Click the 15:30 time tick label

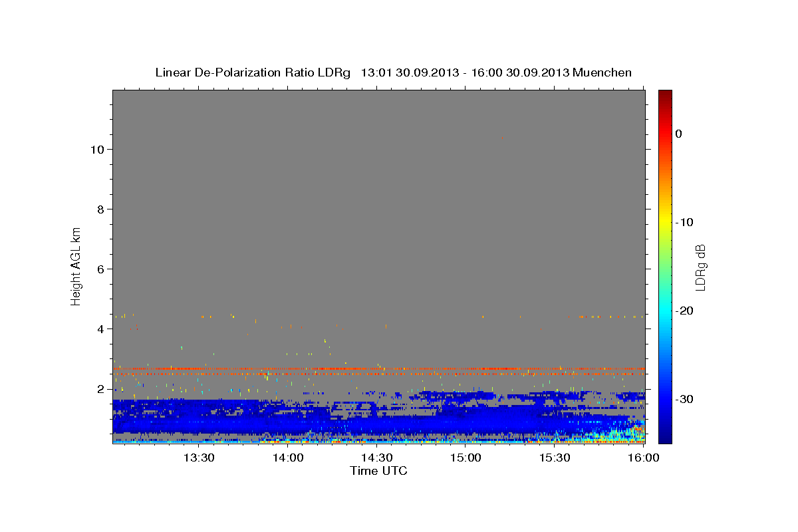[x=555, y=458]
